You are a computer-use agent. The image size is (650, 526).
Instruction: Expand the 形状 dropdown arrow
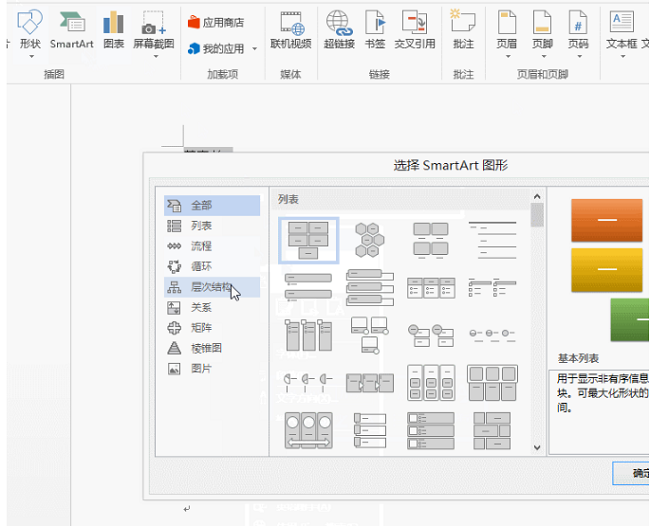pos(32,57)
